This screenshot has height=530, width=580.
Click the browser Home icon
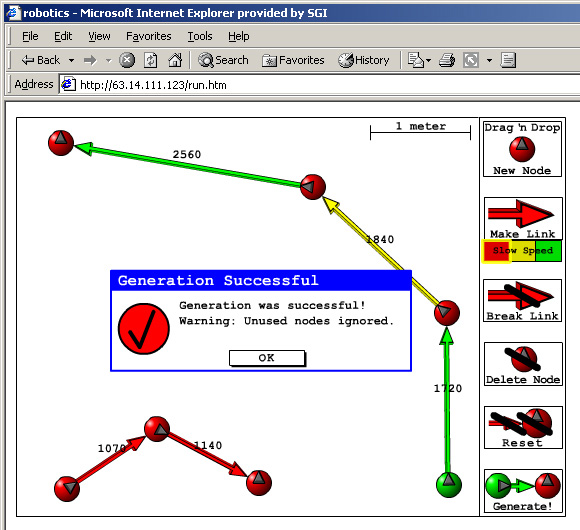coord(175,60)
